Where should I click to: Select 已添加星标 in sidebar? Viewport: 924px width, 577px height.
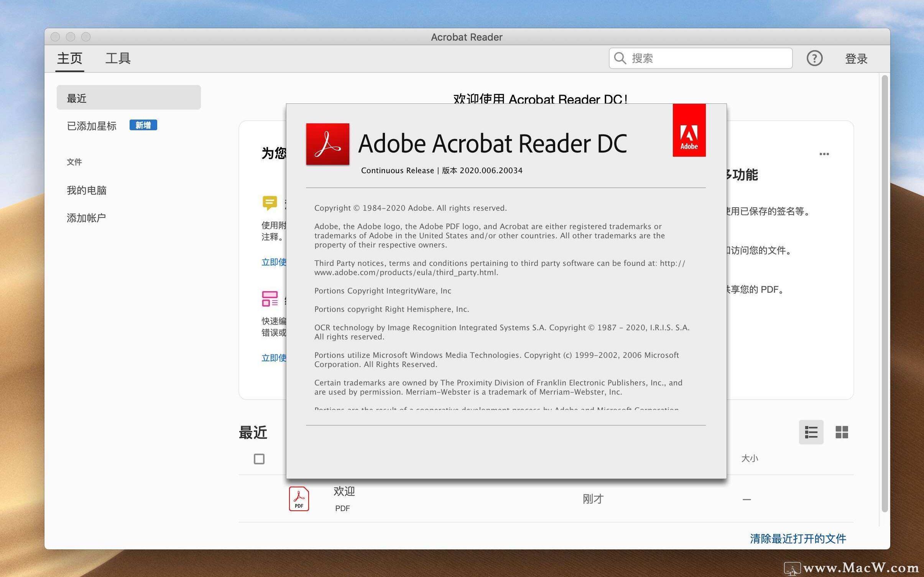pos(92,126)
